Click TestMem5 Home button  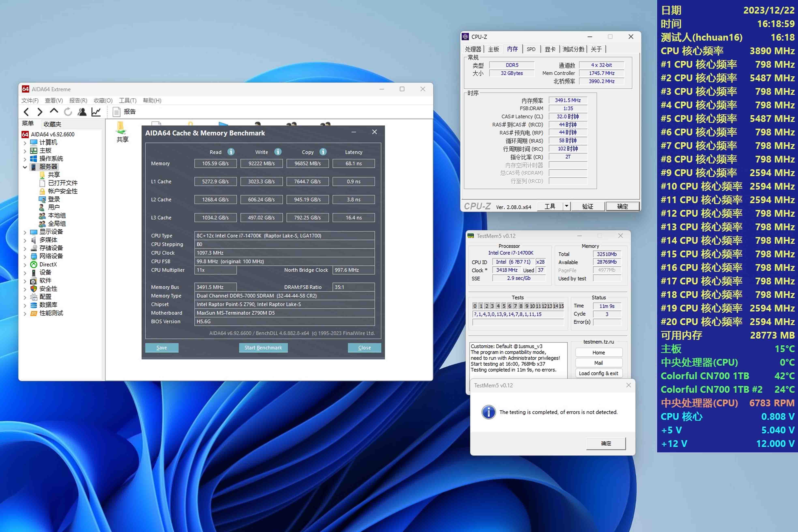pos(598,353)
